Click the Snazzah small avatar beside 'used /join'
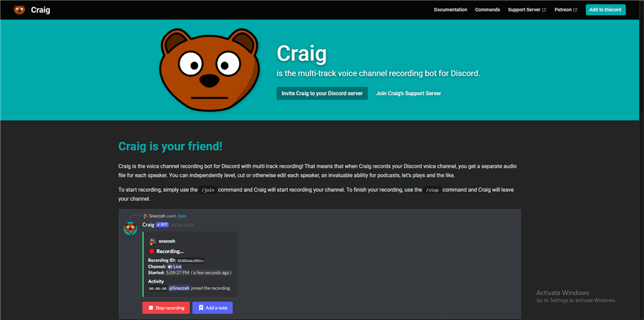 145,215
